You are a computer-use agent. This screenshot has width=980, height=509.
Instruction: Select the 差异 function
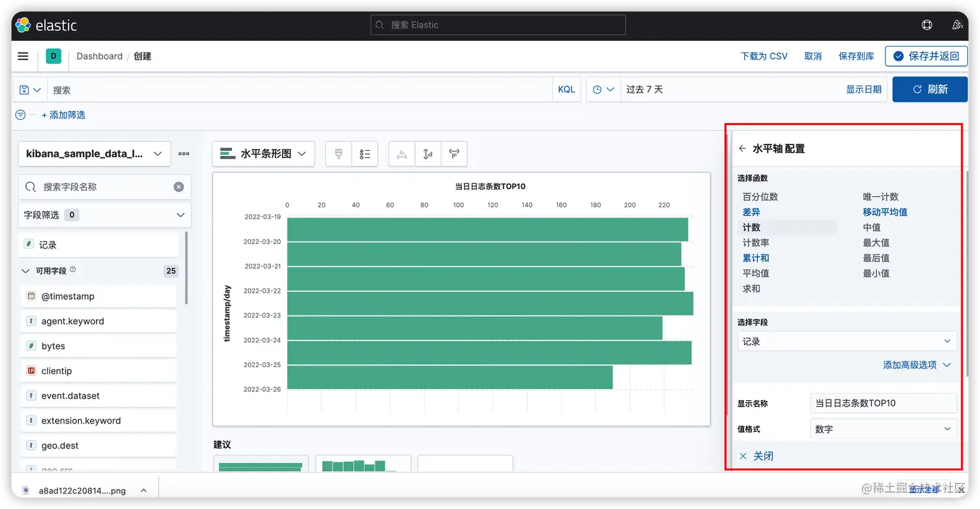[751, 212]
